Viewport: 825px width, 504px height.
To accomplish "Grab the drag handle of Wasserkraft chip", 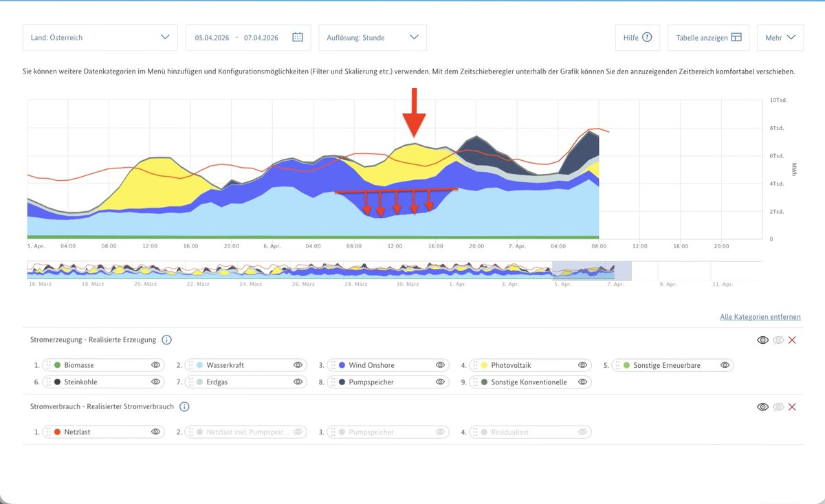I will click(x=190, y=365).
